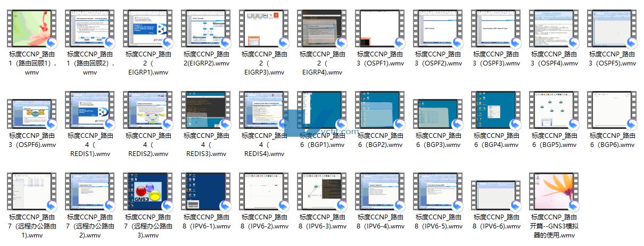The image size is (644, 246).
Task: Select the 路由2(EIGRP2).wmv video icon
Action: click(206, 28)
